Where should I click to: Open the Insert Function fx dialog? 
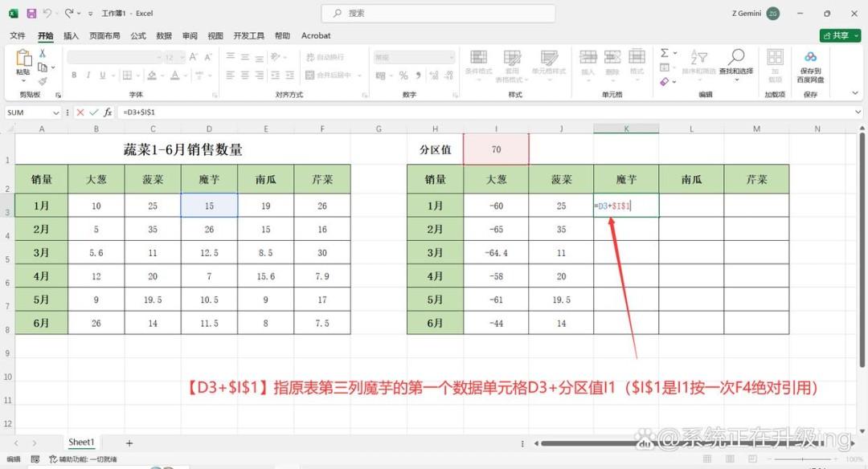(108, 112)
